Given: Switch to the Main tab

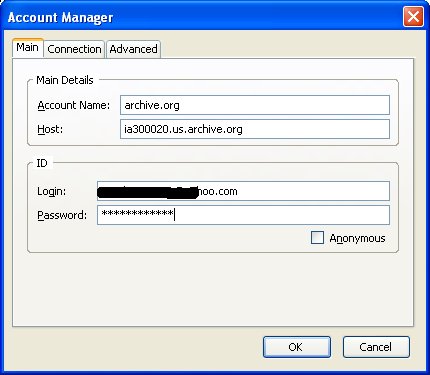Looking at the screenshot, I should coord(28,48).
